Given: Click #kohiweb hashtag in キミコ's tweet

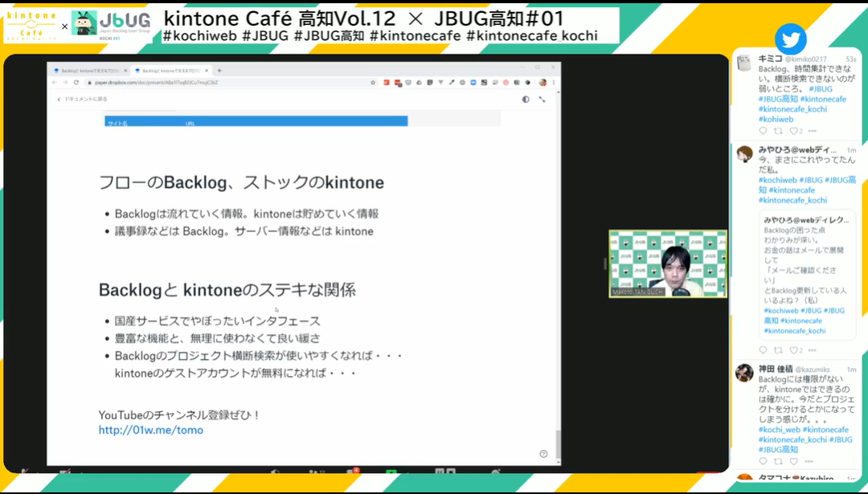Looking at the screenshot, I should pos(776,119).
